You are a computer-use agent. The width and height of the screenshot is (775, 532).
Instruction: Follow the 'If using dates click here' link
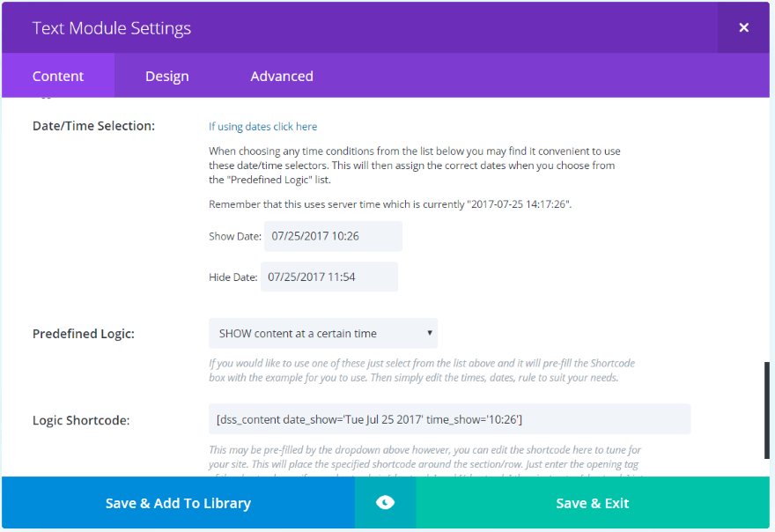click(x=262, y=127)
